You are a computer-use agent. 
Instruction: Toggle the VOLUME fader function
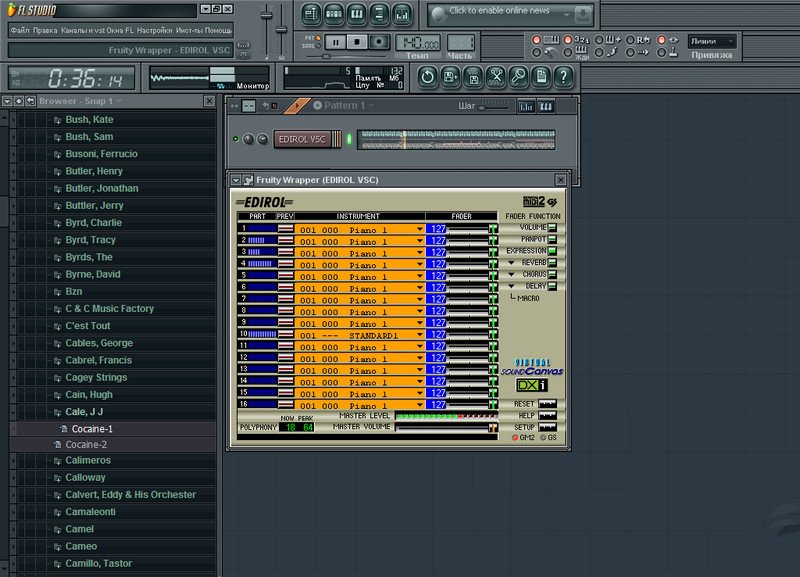tap(552, 227)
